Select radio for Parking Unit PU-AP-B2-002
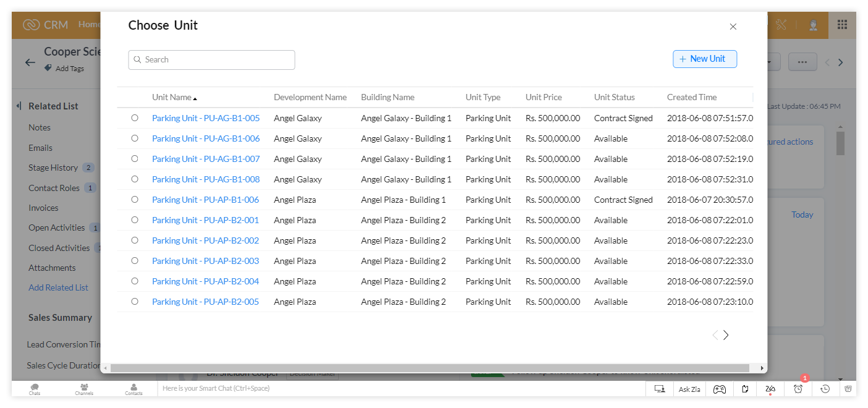This screenshot has width=868, height=408. 135,240
